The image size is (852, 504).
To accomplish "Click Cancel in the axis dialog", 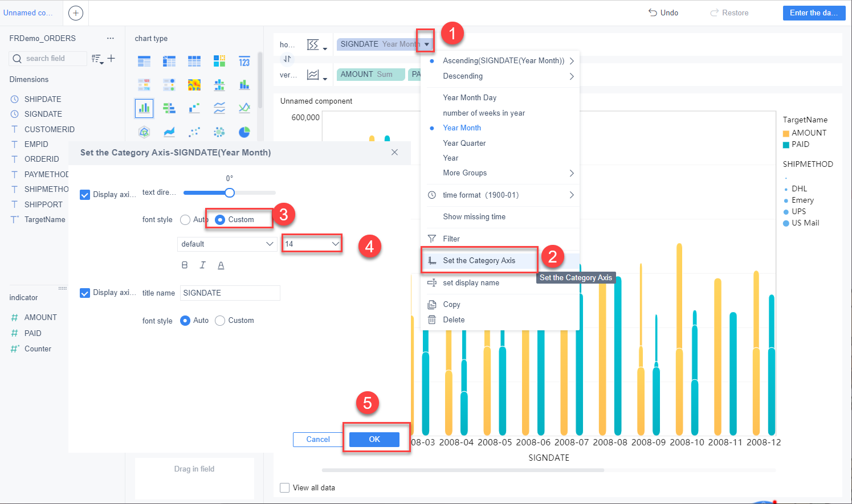I will click(318, 439).
